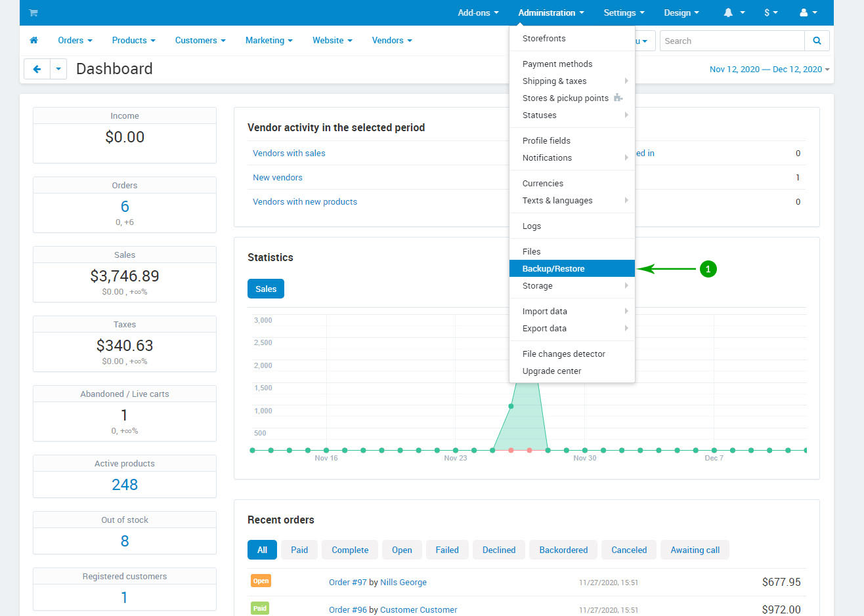Open Upgrade center menu item
The image size is (864, 616).
click(x=572, y=371)
